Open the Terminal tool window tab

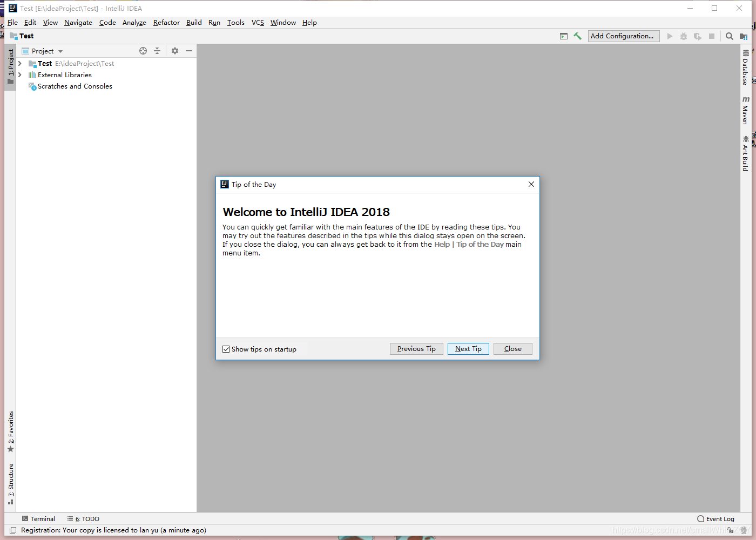tap(38, 519)
